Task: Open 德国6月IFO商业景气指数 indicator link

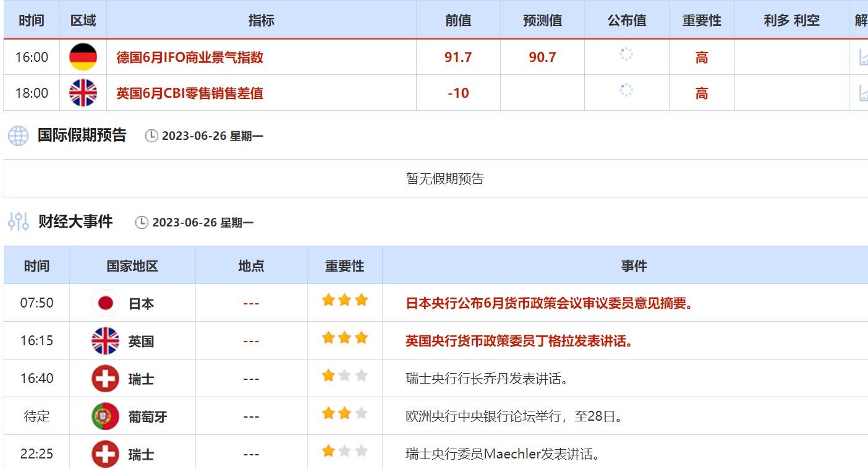Action: click(x=190, y=58)
